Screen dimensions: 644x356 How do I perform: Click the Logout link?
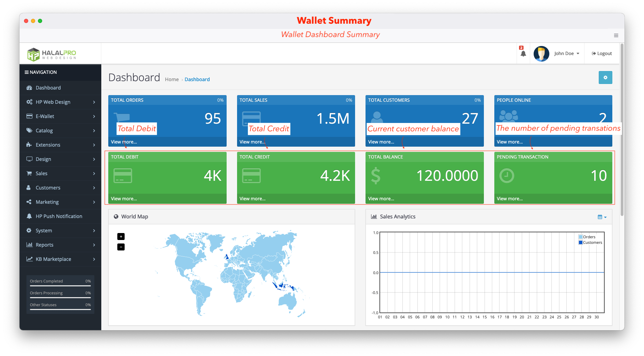pos(602,54)
